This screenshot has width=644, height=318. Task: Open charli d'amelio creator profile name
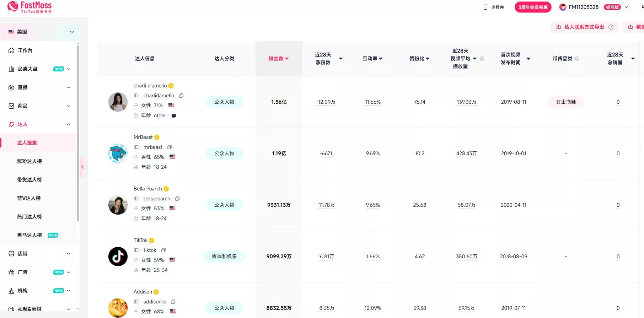tap(150, 86)
